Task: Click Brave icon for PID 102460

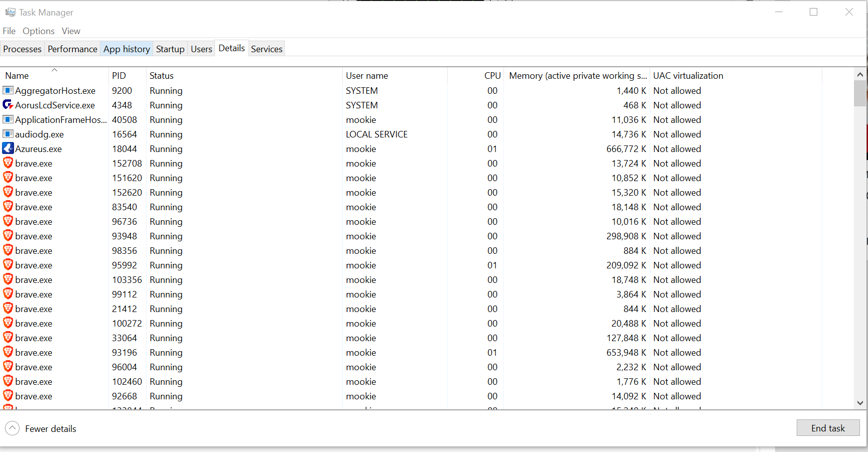Action: 8,381
